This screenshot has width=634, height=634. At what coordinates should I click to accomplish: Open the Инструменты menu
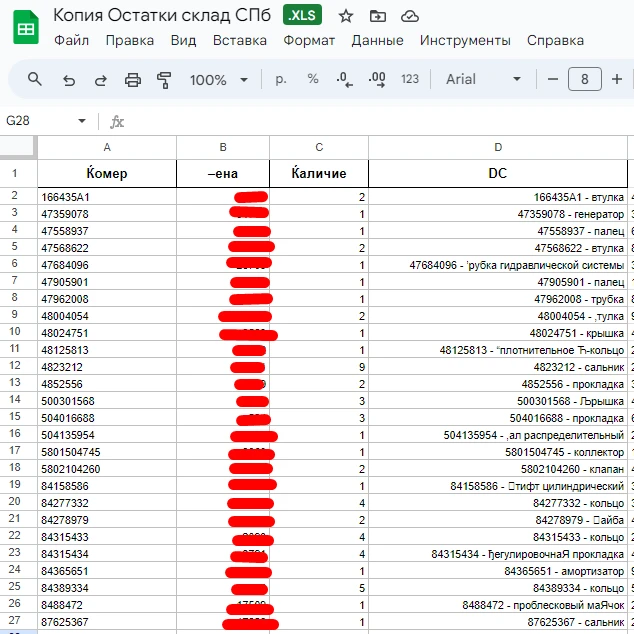(x=465, y=40)
